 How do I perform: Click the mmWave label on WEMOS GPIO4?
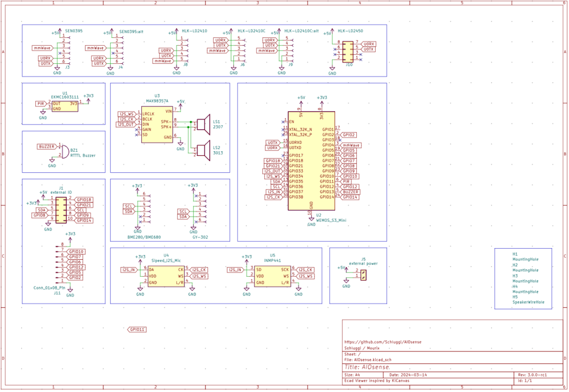[351, 145]
